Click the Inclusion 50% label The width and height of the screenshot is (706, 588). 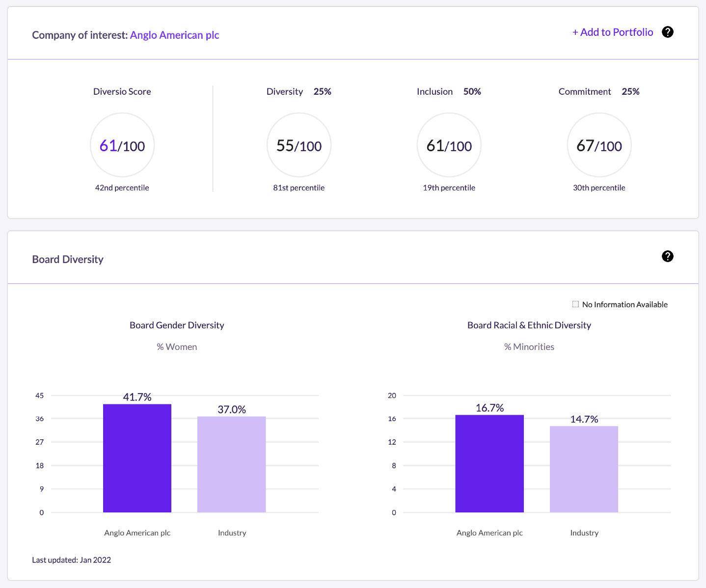pyautogui.click(x=449, y=91)
